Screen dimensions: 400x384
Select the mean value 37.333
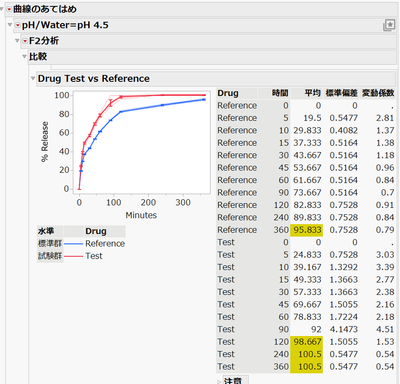(307, 143)
